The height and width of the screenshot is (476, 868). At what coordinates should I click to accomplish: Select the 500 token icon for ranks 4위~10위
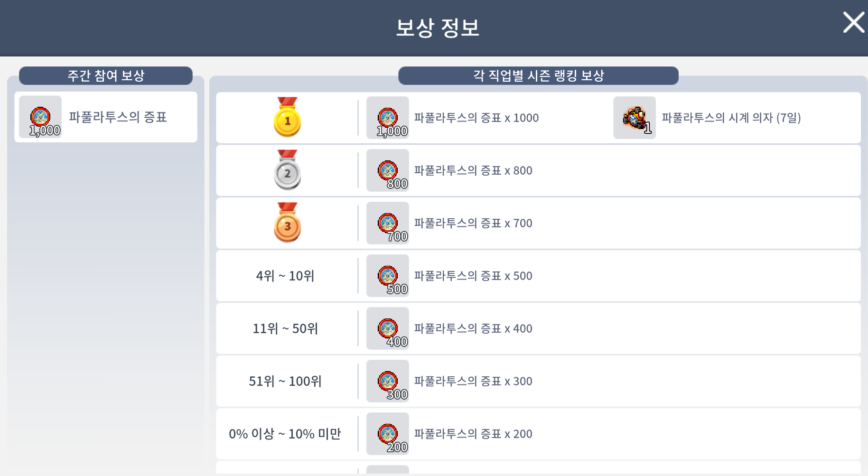[x=388, y=276]
